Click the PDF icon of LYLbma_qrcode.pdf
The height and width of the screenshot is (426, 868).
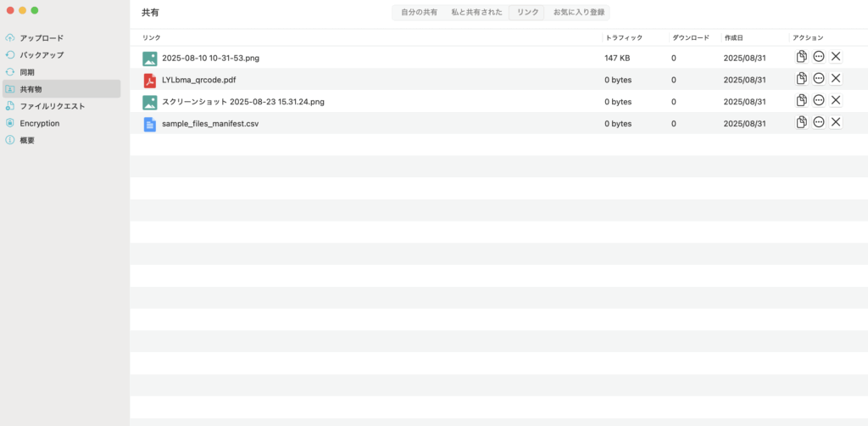pyautogui.click(x=150, y=80)
